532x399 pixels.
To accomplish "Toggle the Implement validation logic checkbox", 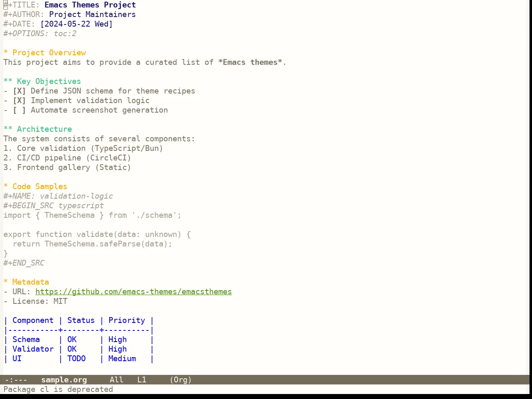I will [19, 101].
